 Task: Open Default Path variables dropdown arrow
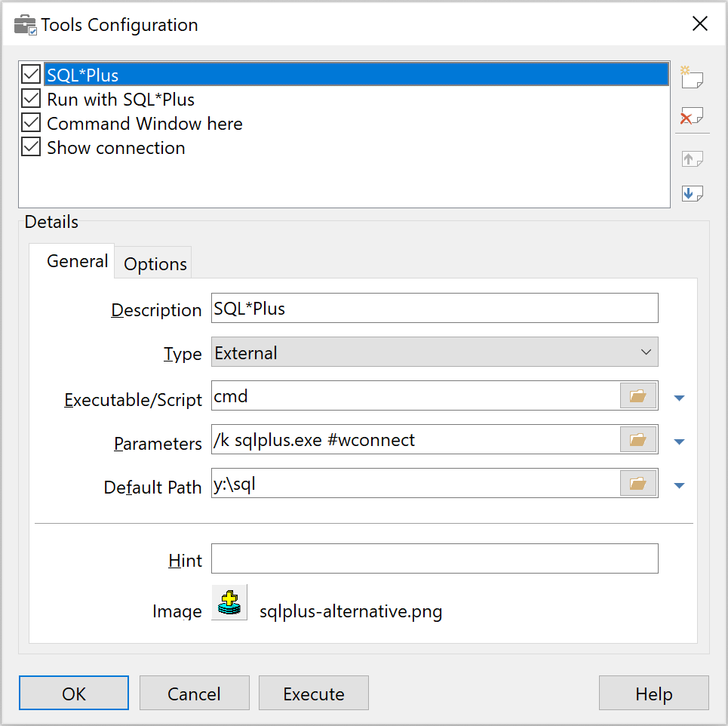tap(679, 486)
